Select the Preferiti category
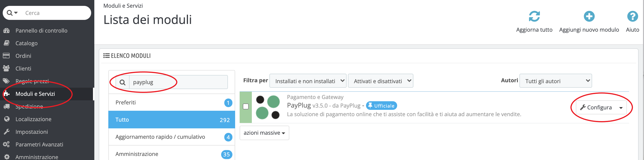Viewport: 644px width, 160px height. [x=171, y=102]
